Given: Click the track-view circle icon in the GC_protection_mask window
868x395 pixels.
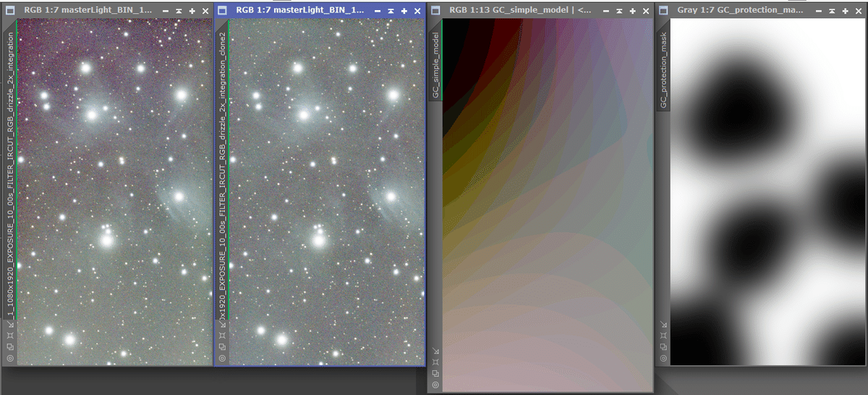Looking at the screenshot, I should click(x=663, y=357).
